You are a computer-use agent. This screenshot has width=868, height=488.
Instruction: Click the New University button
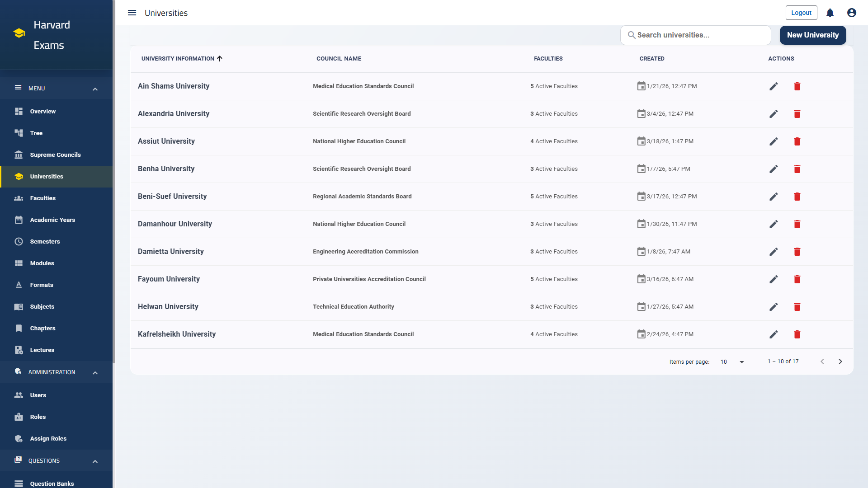coord(812,35)
